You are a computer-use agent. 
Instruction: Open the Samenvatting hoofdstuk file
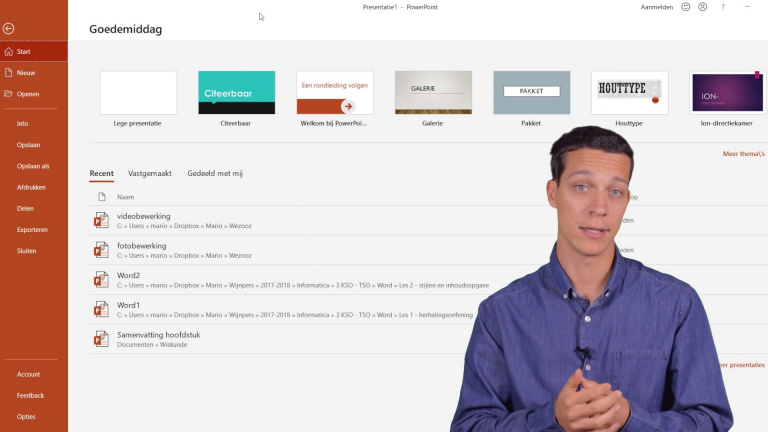pyautogui.click(x=158, y=335)
